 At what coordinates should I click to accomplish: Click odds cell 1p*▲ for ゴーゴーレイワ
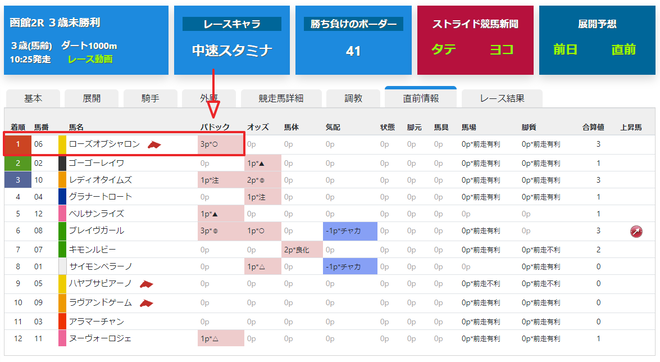point(263,163)
